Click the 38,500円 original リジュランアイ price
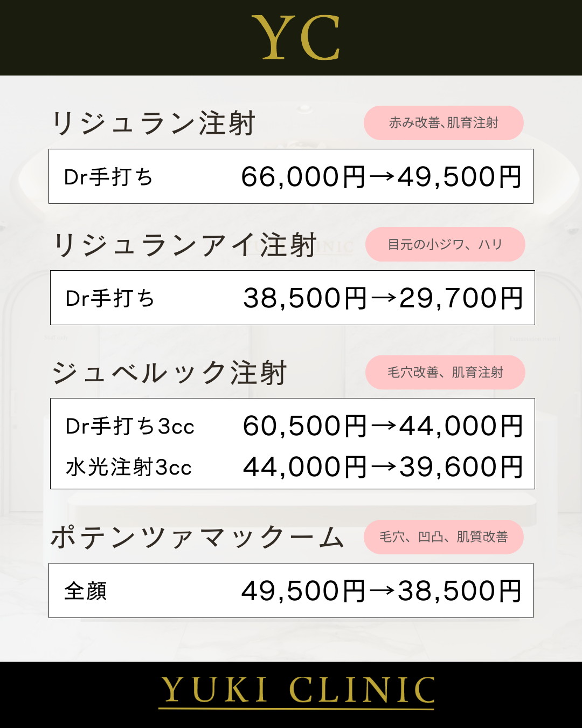This screenshot has height=728, width=582. pyautogui.click(x=306, y=298)
